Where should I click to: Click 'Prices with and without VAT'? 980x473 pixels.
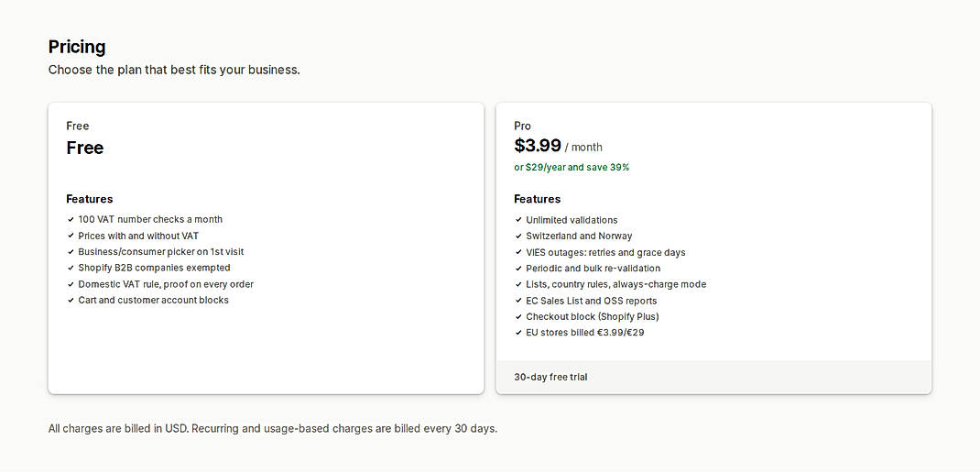pyautogui.click(x=138, y=236)
